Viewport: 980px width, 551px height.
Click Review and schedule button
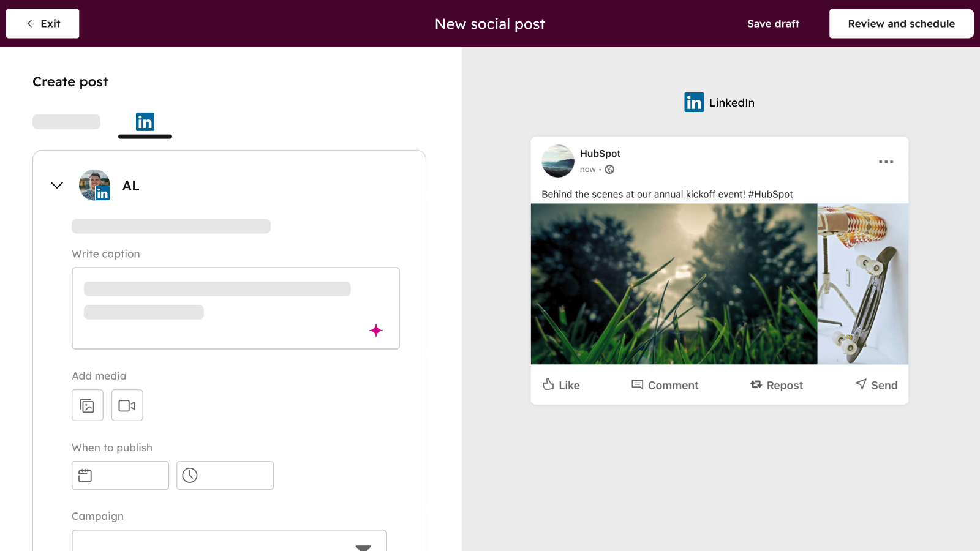pos(901,23)
